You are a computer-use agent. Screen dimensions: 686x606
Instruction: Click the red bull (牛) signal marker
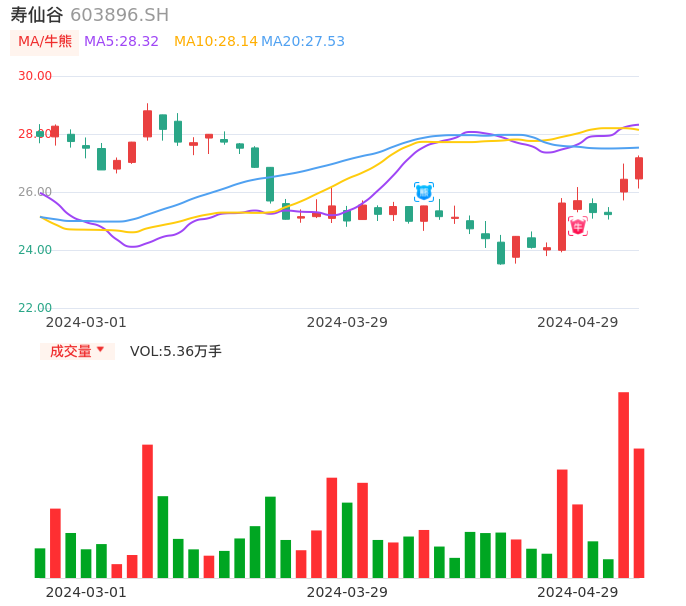tap(578, 226)
